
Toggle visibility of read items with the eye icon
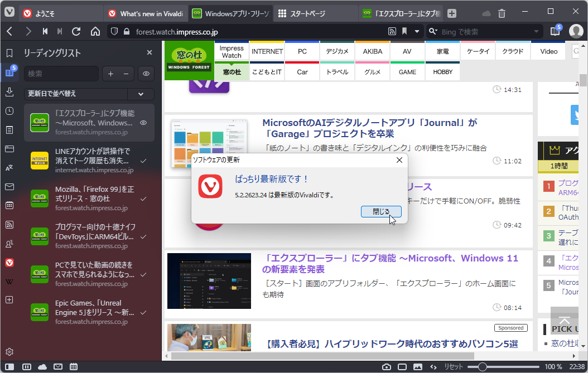click(145, 73)
